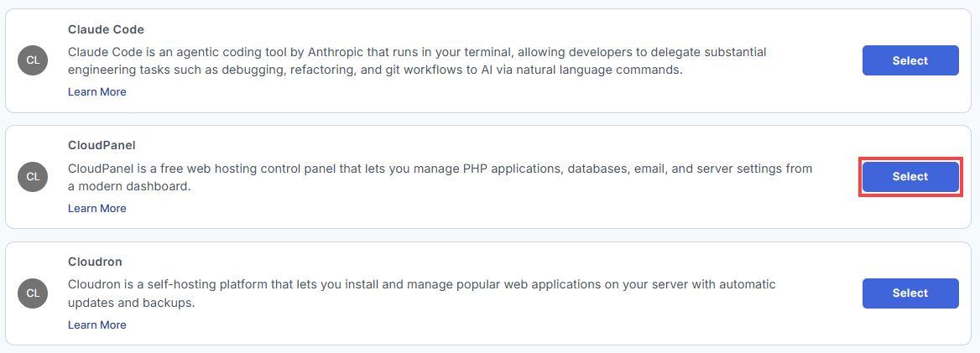Open Learn More link under Cloudron

(x=96, y=324)
